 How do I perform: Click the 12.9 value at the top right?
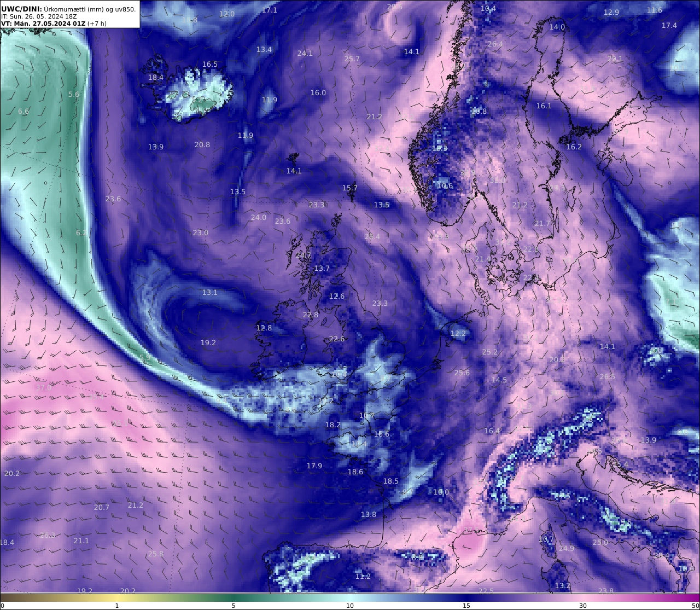611,12
